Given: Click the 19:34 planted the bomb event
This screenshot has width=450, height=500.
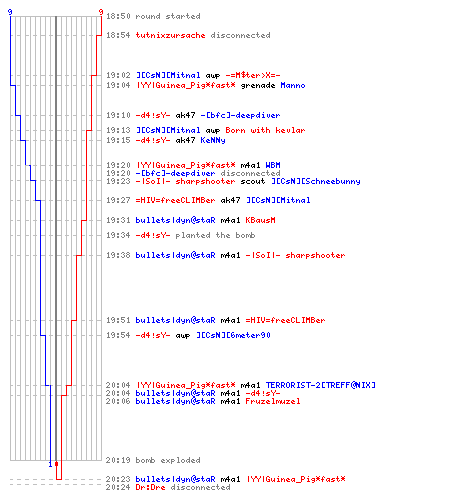Looking at the screenshot, I should [181, 235].
